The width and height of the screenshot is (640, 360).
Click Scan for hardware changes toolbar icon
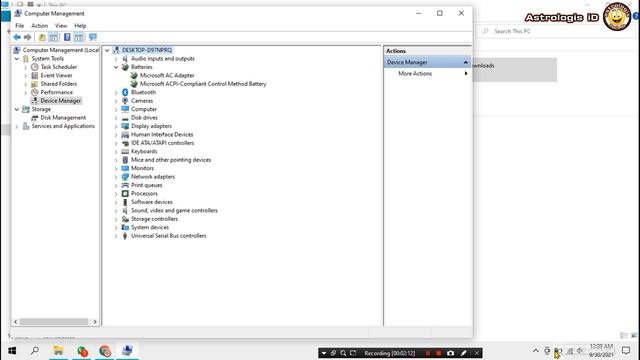[93, 37]
